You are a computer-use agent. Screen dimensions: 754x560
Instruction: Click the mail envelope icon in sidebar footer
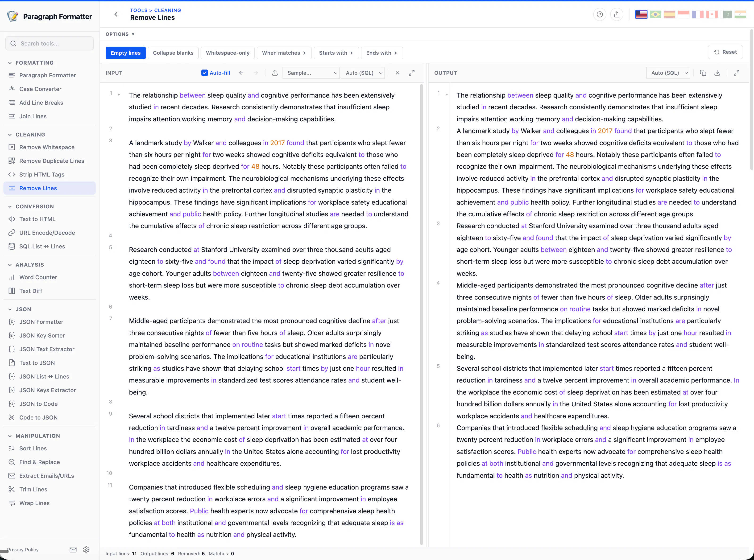pos(73,549)
